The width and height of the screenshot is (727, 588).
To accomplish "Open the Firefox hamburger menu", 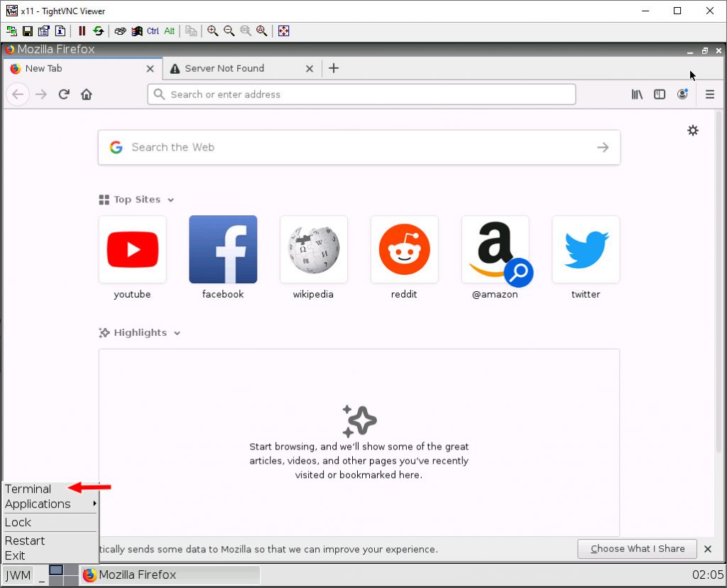I will click(710, 94).
